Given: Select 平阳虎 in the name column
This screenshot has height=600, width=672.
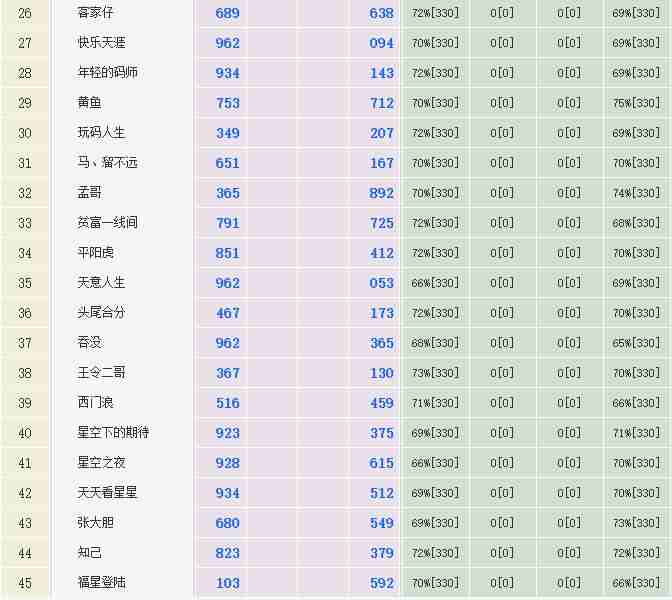Looking at the screenshot, I should click(95, 253).
